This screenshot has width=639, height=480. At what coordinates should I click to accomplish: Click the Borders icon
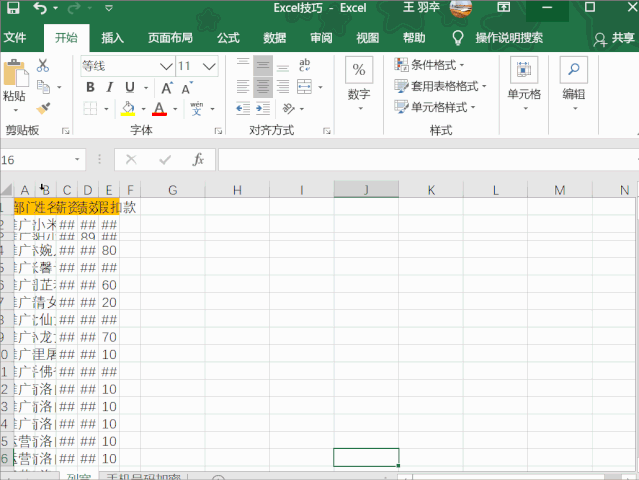coord(90,109)
